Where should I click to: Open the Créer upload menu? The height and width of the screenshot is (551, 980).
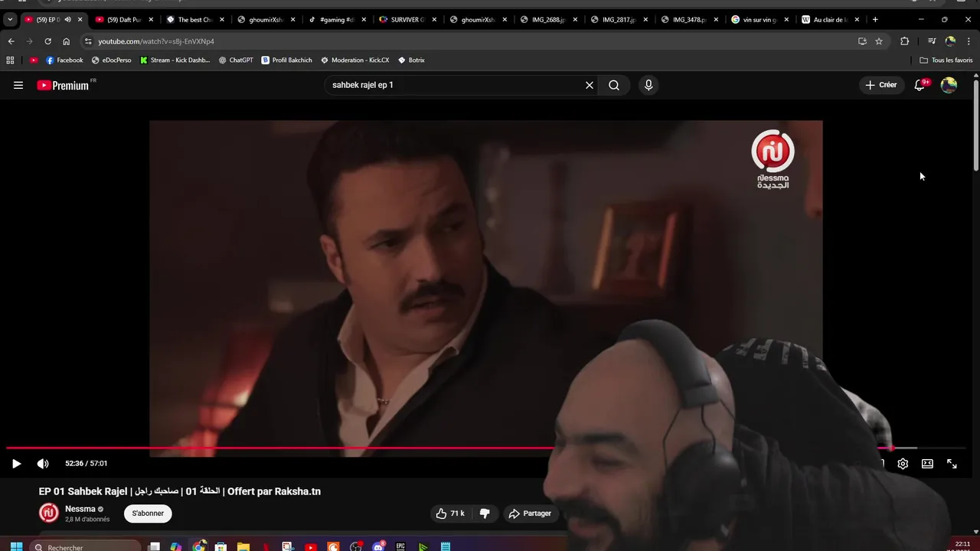pyautogui.click(x=880, y=85)
